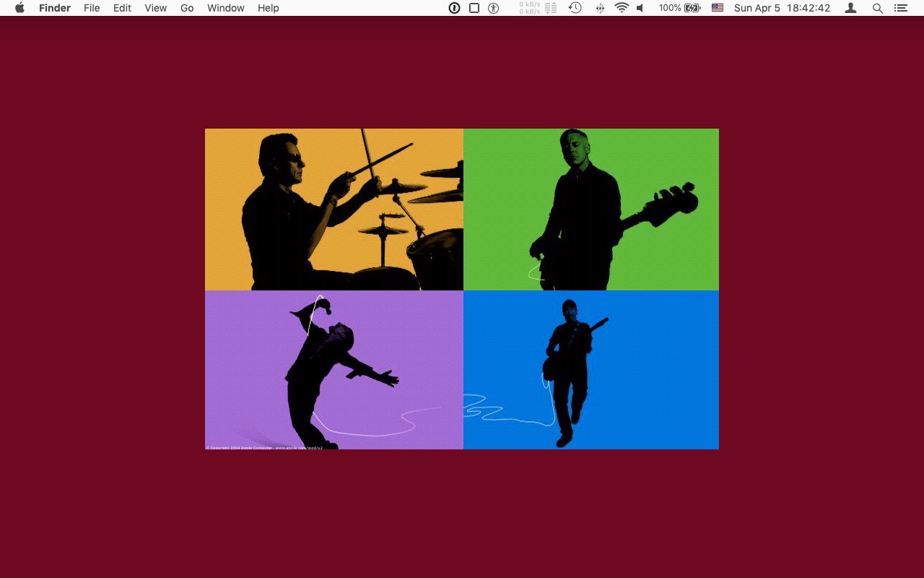Open the Time Machine menu bar icon

click(575, 8)
